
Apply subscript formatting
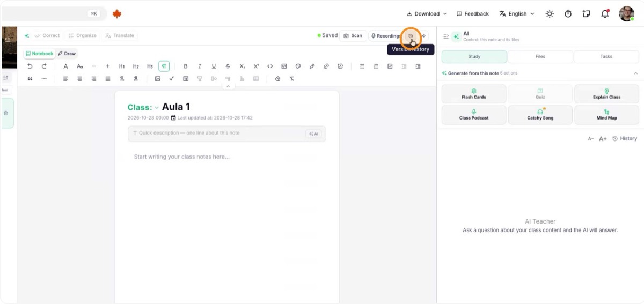[242, 66]
